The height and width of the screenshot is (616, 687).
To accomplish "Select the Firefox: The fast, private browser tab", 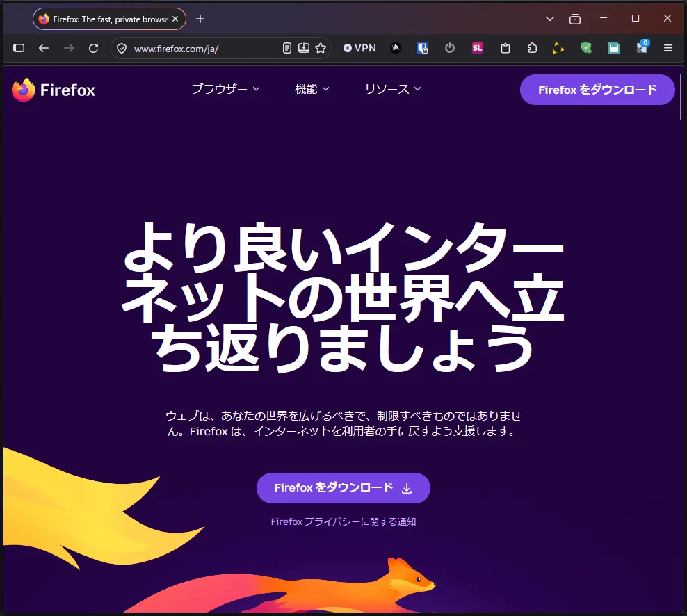I will pos(110,19).
